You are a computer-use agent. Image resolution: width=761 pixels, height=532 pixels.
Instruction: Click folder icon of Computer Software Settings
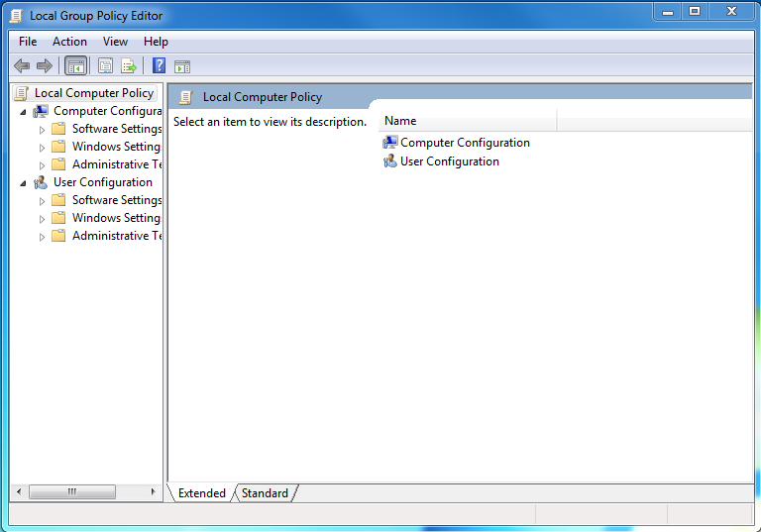tap(58, 129)
